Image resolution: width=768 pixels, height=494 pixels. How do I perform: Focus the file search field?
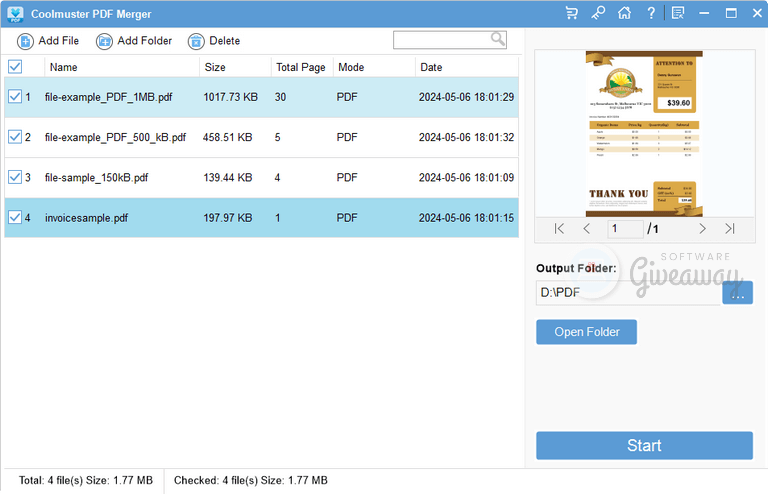450,40
